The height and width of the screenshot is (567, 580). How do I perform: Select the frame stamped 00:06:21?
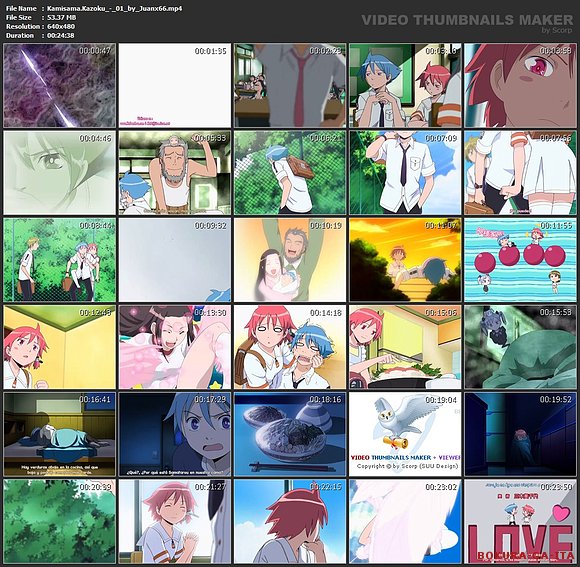click(x=290, y=173)
